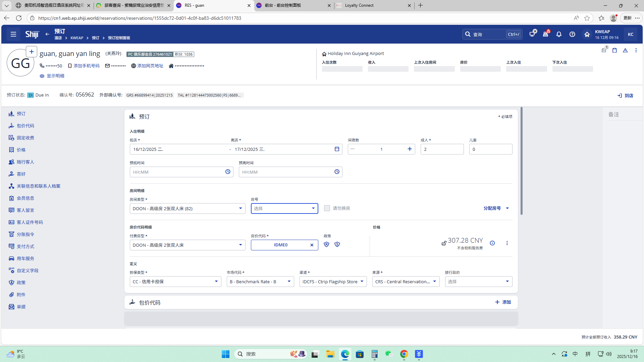Open the help question mark icon
Image resolution: width=644 pixels, height=362 pixels.
click(572, 34)
